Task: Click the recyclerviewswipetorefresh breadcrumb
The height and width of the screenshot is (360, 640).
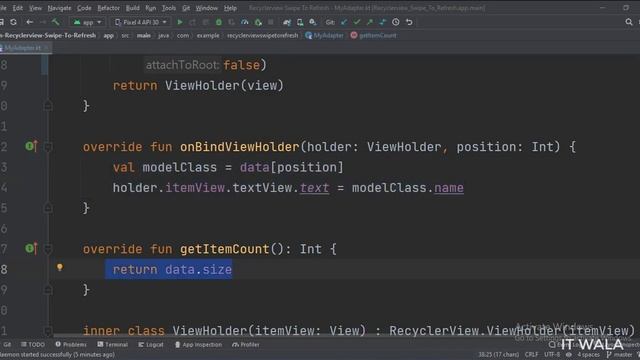Action: click(x=262, y=36)
